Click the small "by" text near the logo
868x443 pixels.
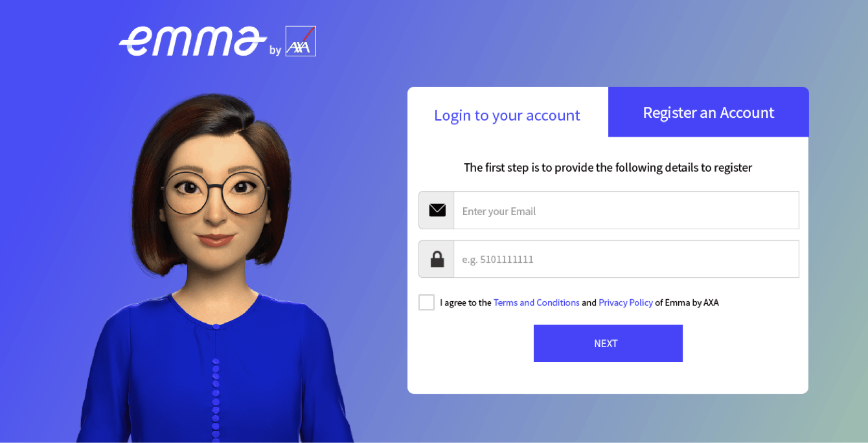tap(275, 50)
